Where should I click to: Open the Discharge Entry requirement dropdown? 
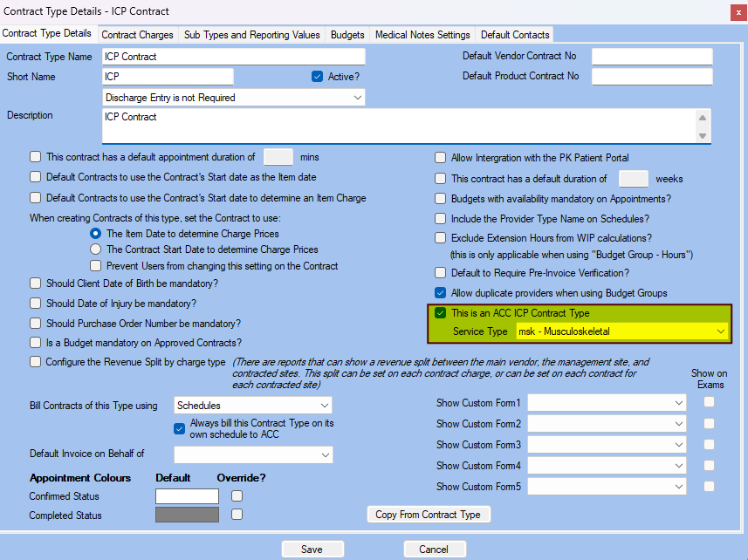click(234, 98)
